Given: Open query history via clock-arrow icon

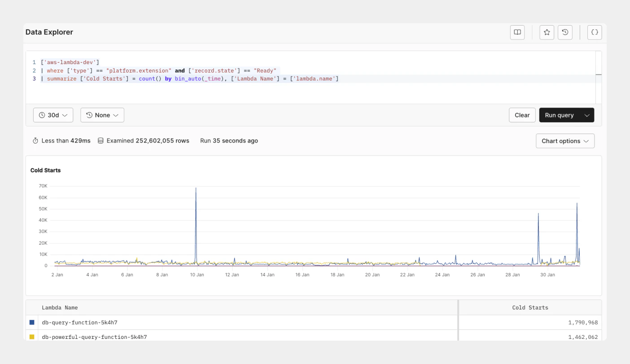Looking at the screenshot, I should tap(565, 32).
